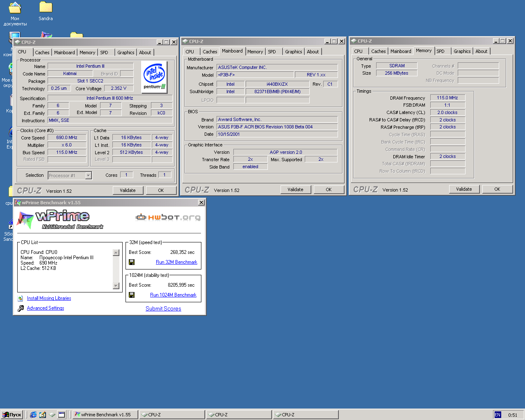Click OK in the right CPU-Z window
Screen dimensions: 525x420
[497, 189]
